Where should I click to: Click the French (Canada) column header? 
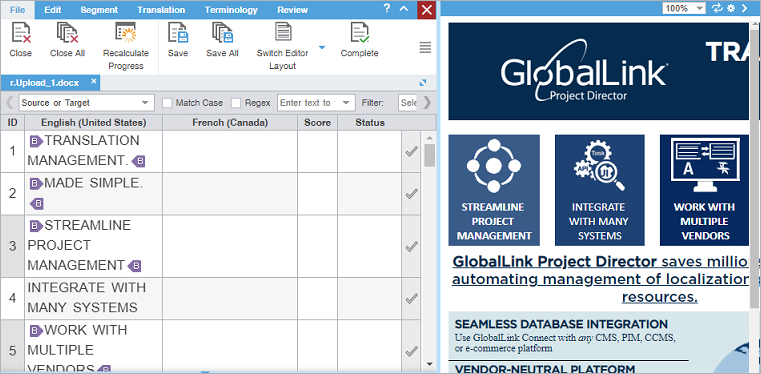click(x=230, y=123)
